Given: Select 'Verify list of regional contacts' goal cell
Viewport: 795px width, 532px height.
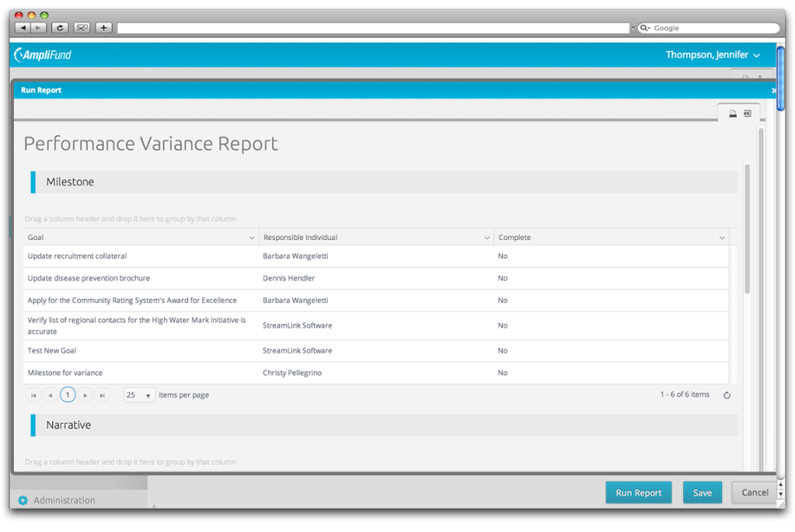Looking at the screenshot, I should 141,326.
